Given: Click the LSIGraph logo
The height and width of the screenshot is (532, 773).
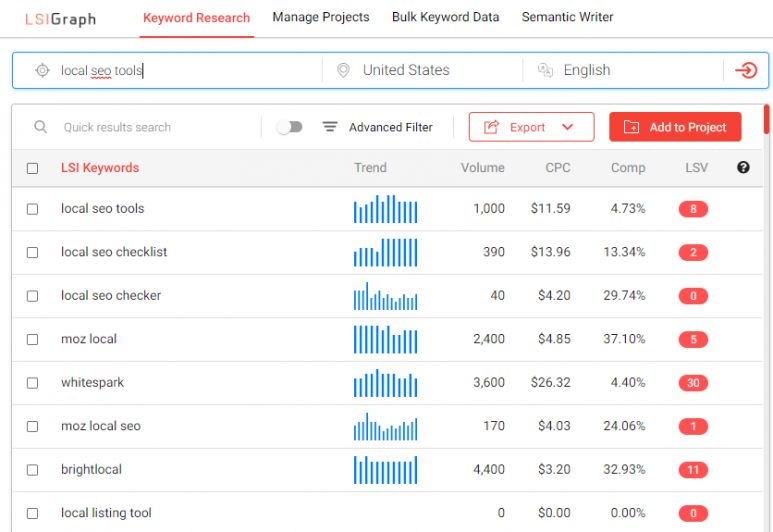Looking at the screenshot, I should coord(61,19).
